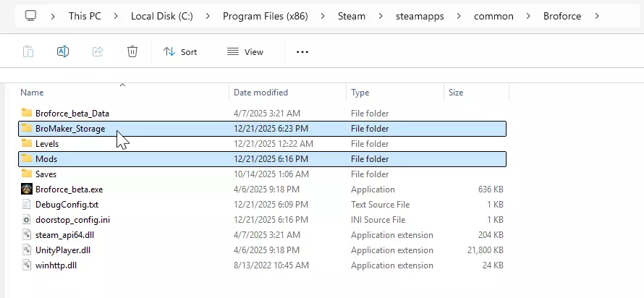Open the Sort dropdown
Screen dimensions: 644x298
pos(180,51)
